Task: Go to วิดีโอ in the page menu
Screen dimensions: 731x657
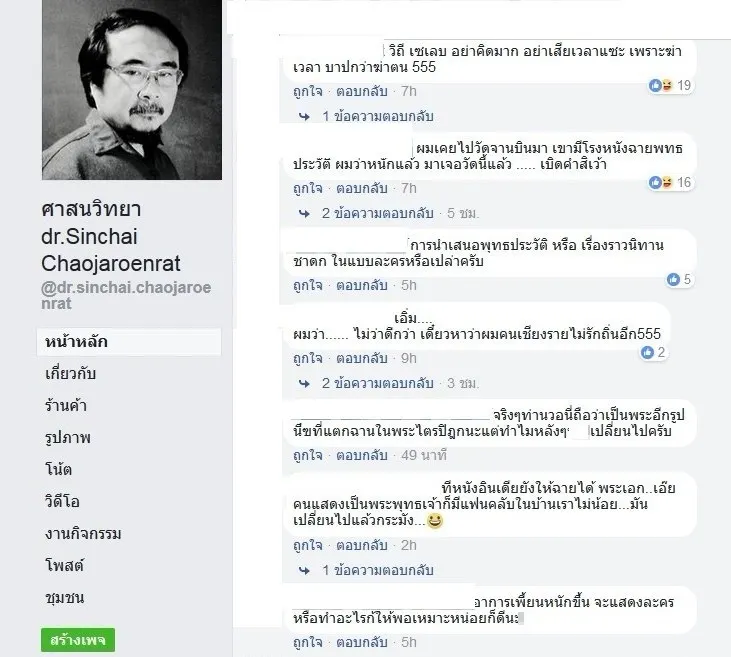Action: point(62,502)
